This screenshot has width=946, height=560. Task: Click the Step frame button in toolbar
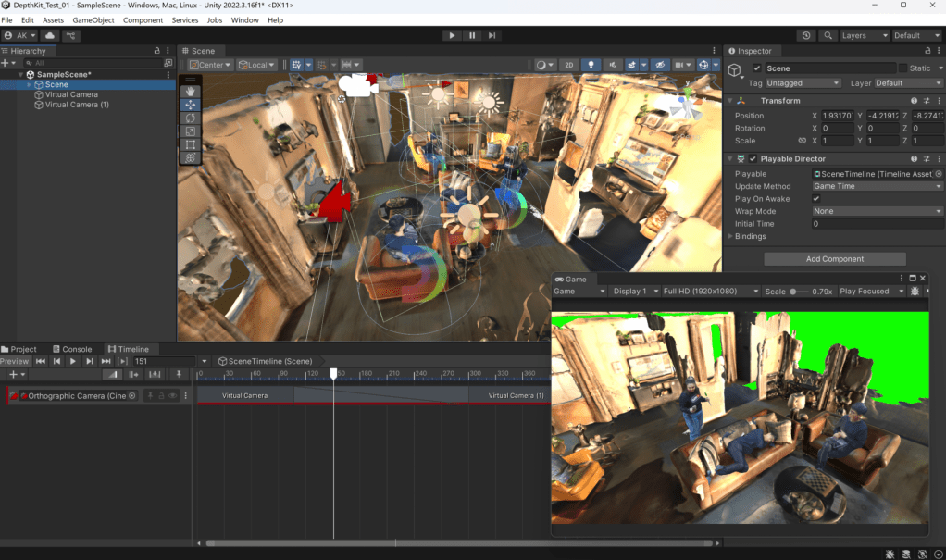tap(492, 35)
